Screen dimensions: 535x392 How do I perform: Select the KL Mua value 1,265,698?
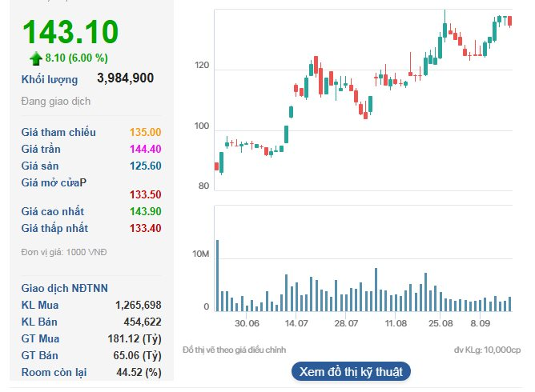point(138,305)
